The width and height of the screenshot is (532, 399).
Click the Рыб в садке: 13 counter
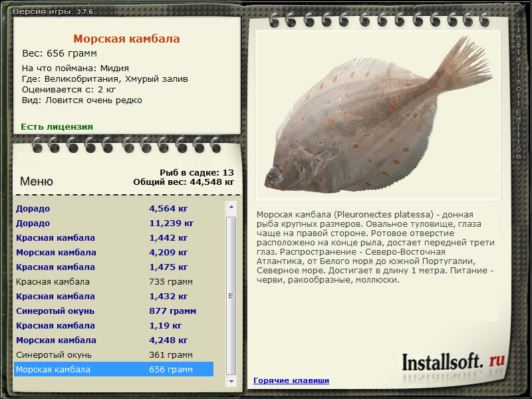click(x=197, y=172)
